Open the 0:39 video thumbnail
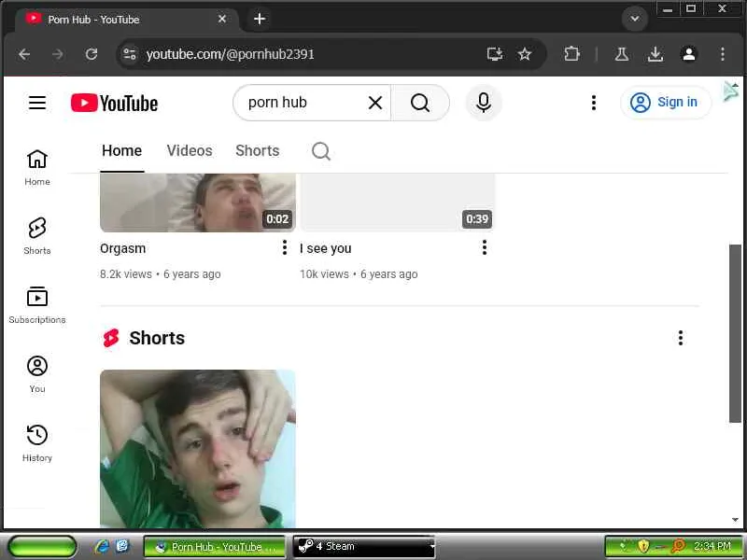The width and height of the screenshot is (747, 560). [x=398, y=203]
